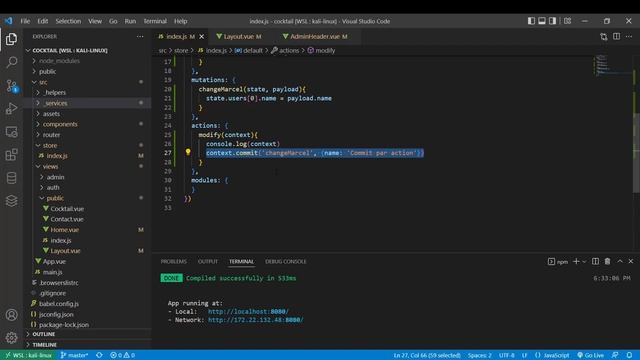Image resolution: width=640 pixels, height=360 pixels.
Task: Open Explorer views and more actions menu
Action: [140, 36]
